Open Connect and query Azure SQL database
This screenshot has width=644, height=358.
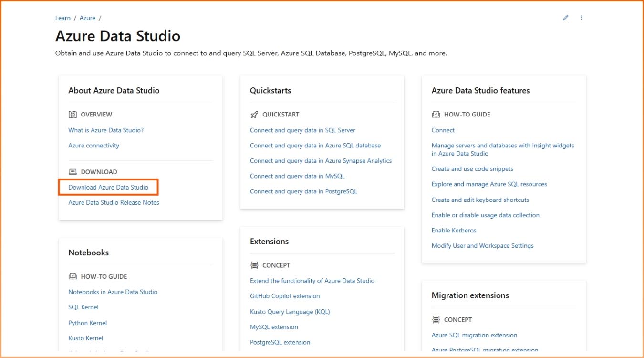click(315, 146)
